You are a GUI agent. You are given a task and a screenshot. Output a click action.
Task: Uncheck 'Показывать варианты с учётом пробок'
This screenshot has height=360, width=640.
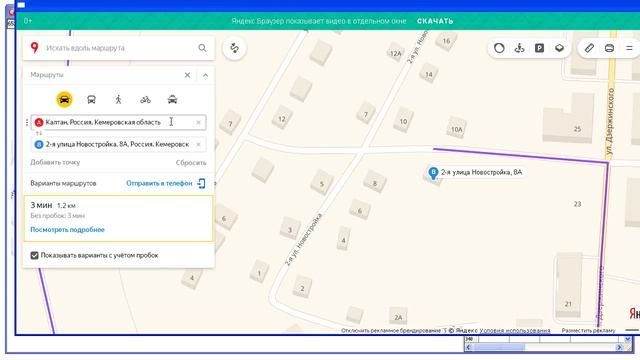34,256
